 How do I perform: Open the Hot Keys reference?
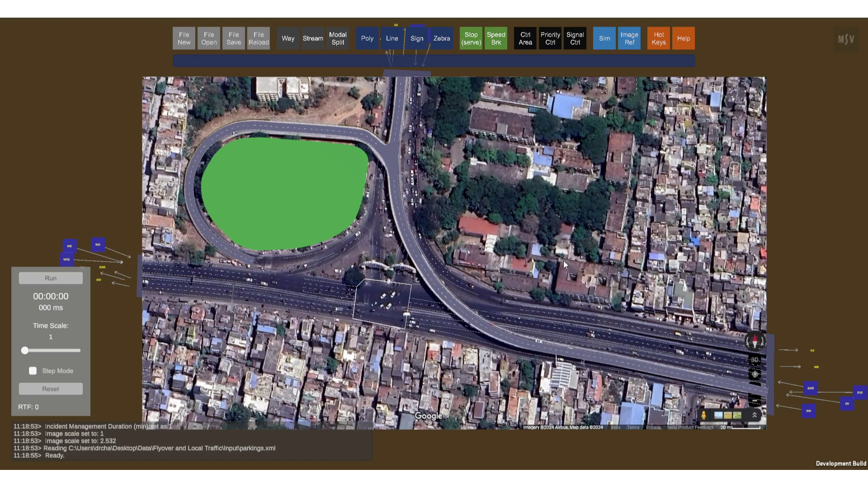(658, 38)
